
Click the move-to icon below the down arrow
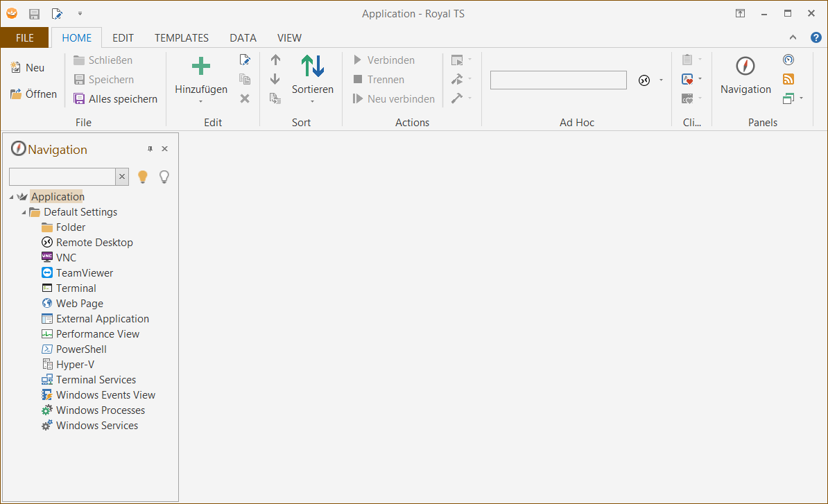[x=275, y=98]
